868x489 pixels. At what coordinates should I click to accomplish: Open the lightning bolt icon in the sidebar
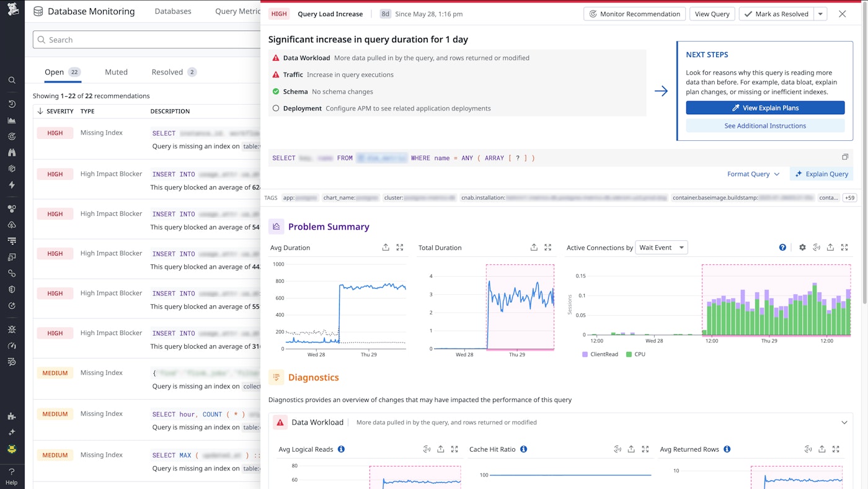pyautogui.click(x=12, y=185)
